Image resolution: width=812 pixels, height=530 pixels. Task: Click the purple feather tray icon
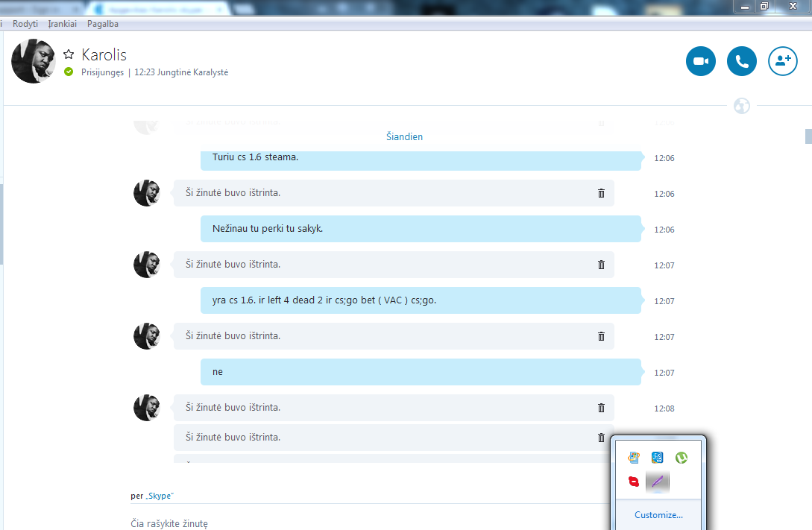pos(657,482)
